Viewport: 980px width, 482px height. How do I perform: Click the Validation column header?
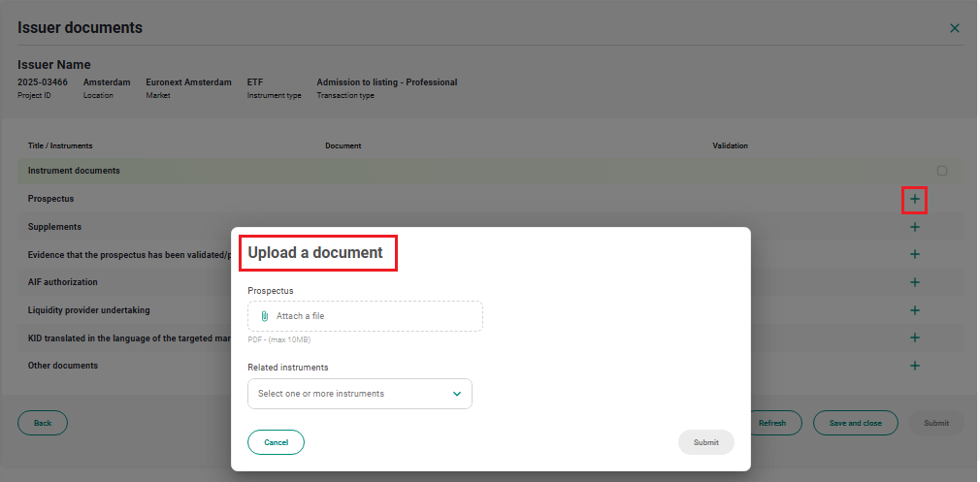tap(730, 145)
